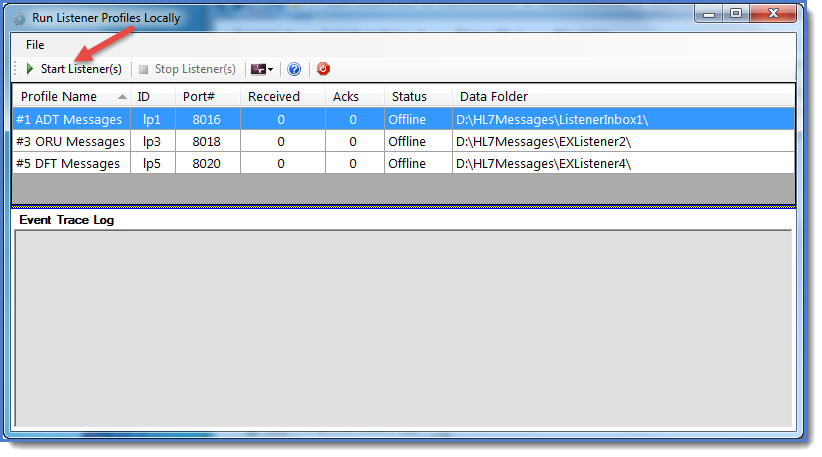822x457 pixels.
Task: Click the Acks column header
Action: pos(354,96)
